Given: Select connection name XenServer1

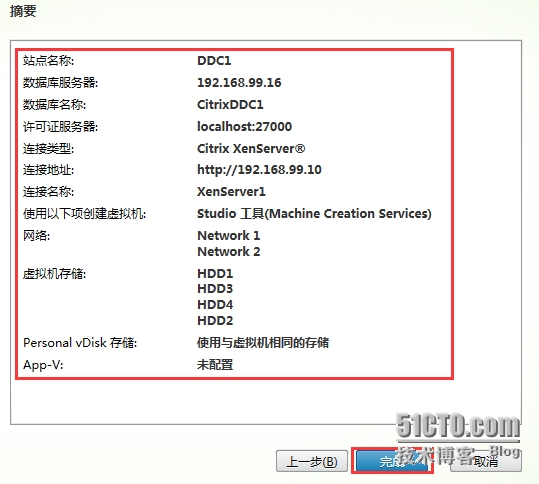Looking at the screenshot, I should click(231, 191).
